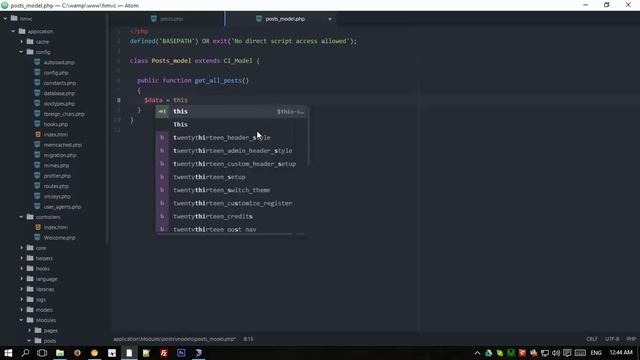Collapse the application folder
The height and width of the screenshot is (360, 640).
click(x=13, y=31)
